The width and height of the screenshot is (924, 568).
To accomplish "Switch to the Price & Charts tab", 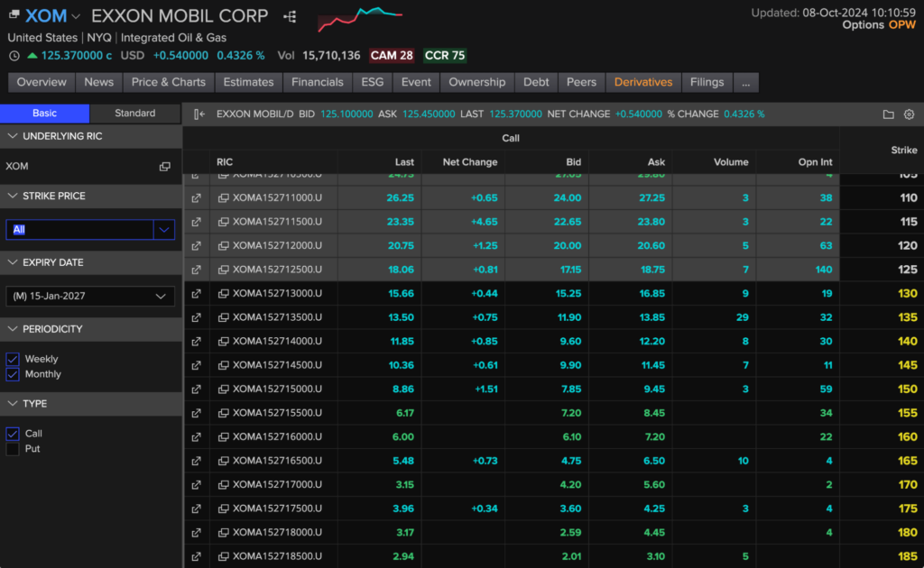I will click(168, 82).
